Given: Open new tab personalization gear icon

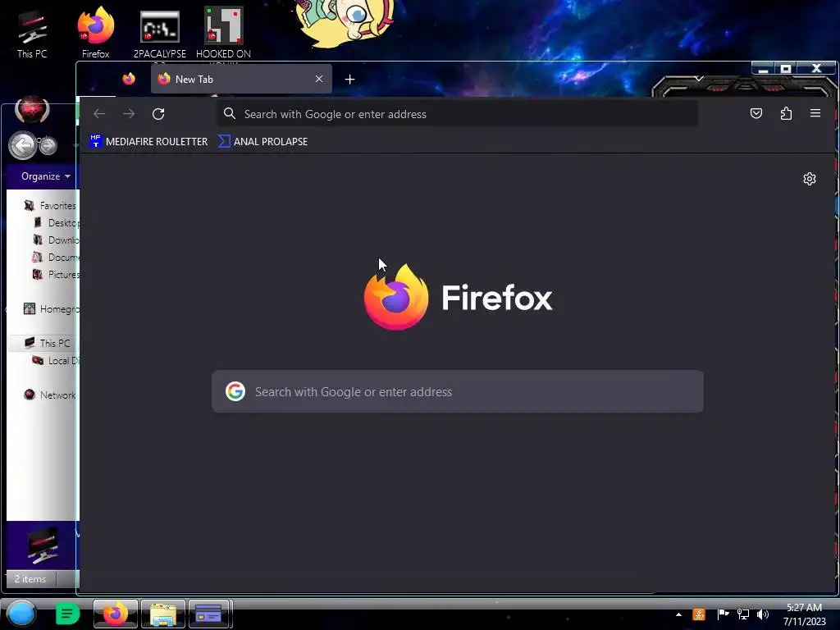Looking at the screenshot, I should pyautogui.click(x=810, y=179).
